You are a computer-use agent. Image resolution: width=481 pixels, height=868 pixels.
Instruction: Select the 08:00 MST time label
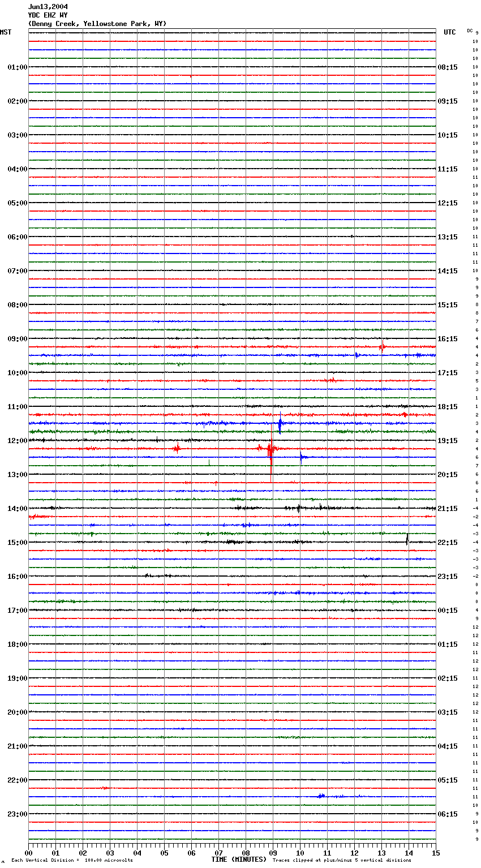18,305
